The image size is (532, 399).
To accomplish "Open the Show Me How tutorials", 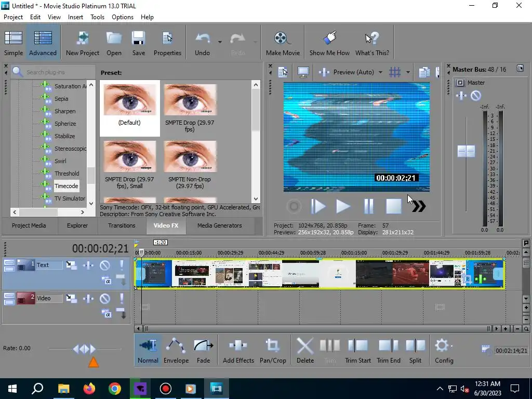I will coord(329,43).
